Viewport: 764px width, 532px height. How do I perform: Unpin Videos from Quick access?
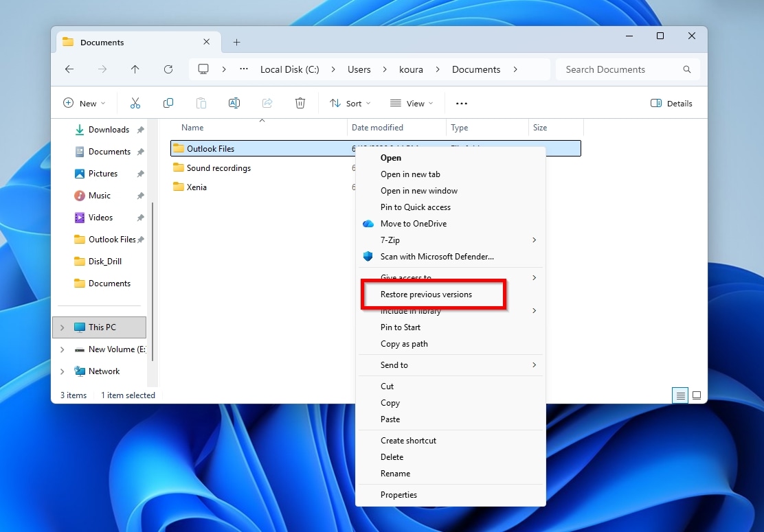[x=140, y=218]
